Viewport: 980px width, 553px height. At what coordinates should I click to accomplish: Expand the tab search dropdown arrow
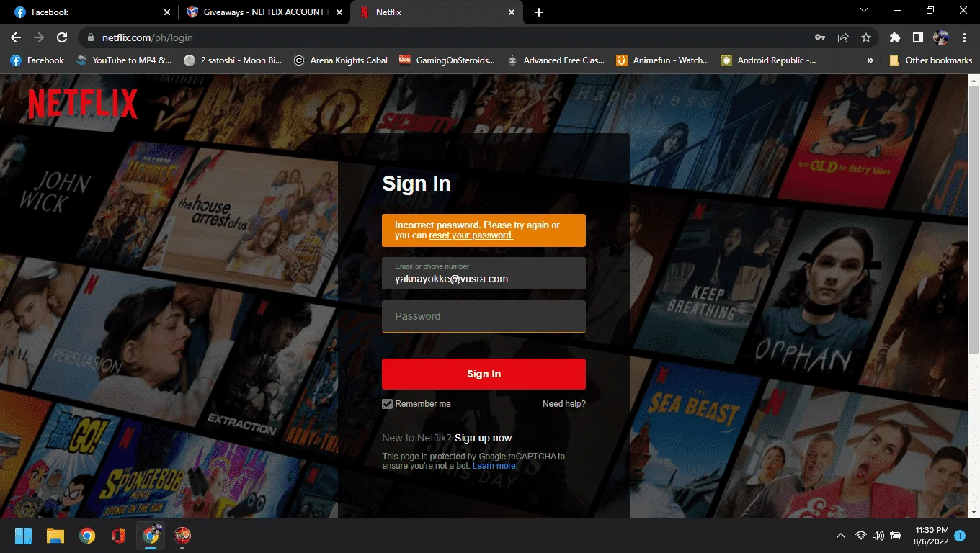865,11
